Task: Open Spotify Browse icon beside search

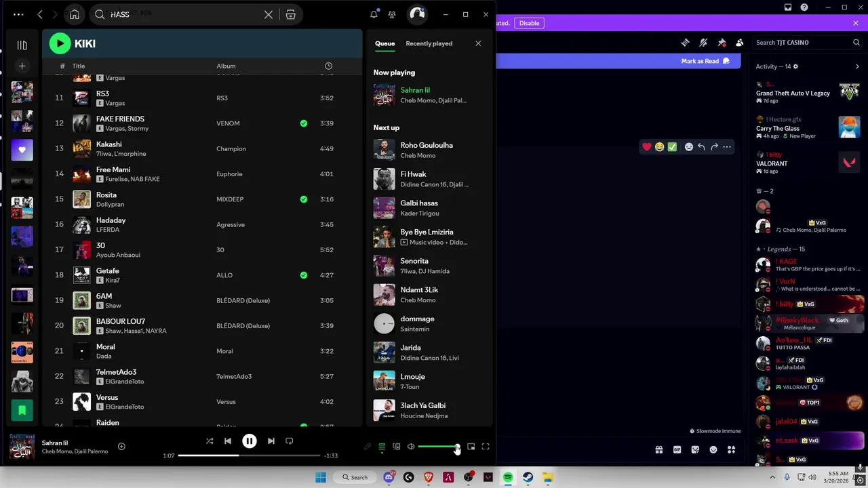Action: [x=290, y=14]
